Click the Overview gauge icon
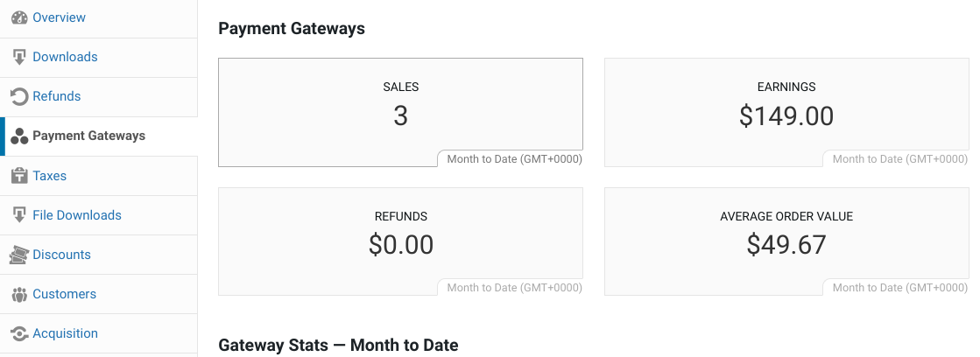The width and height of the screenshot is (980, 357). coord(19,17)
